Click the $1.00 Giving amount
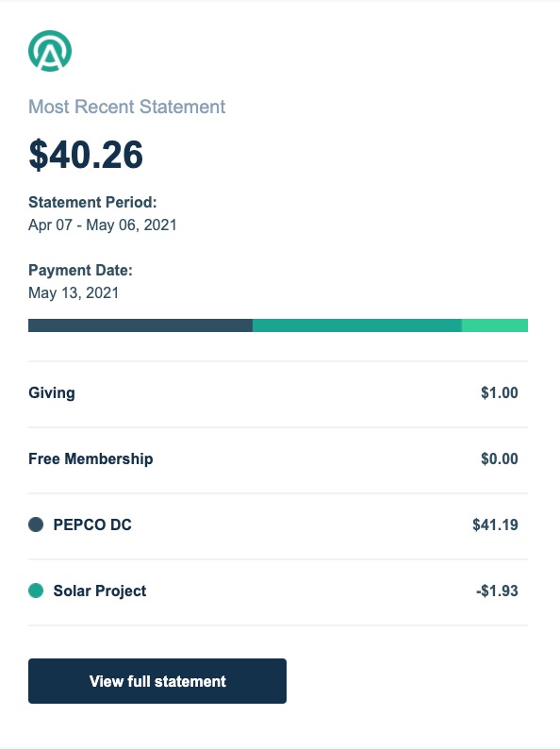The image size is (560, 749). tap(500, 392)
